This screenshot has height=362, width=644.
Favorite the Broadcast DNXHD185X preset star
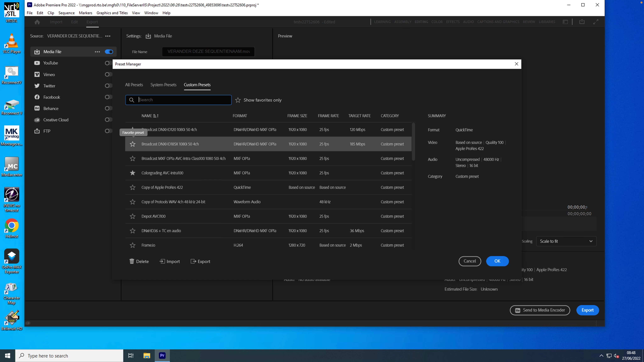coord(133,144)
